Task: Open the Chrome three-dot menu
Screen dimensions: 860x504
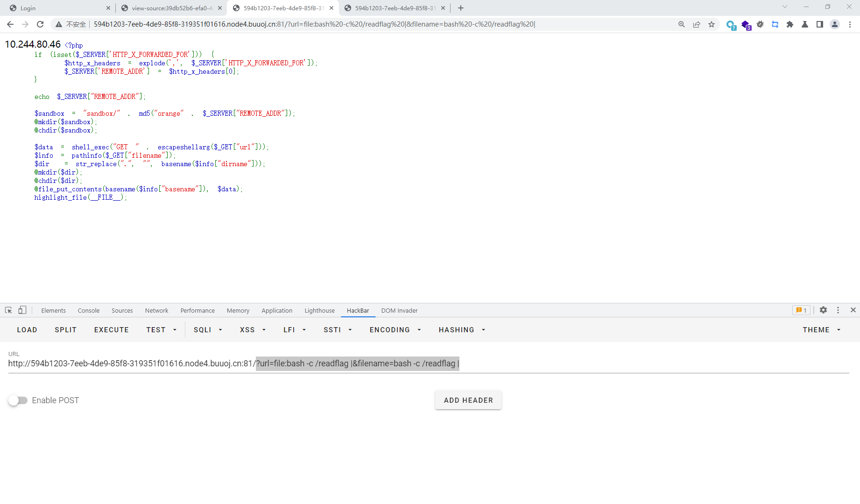Action: (850, 24)
